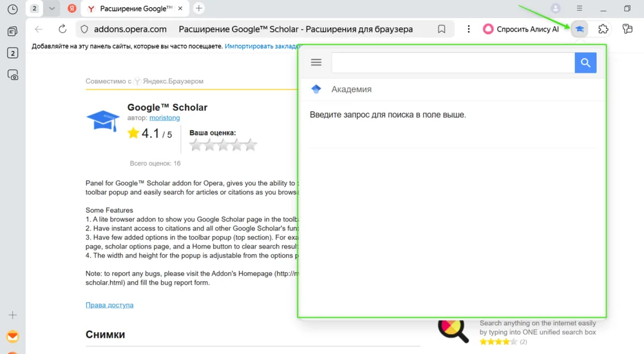Open author moristong link
The height and width of the screenshot is (354, 644).
pyautogui.click(x=164, y=118)
